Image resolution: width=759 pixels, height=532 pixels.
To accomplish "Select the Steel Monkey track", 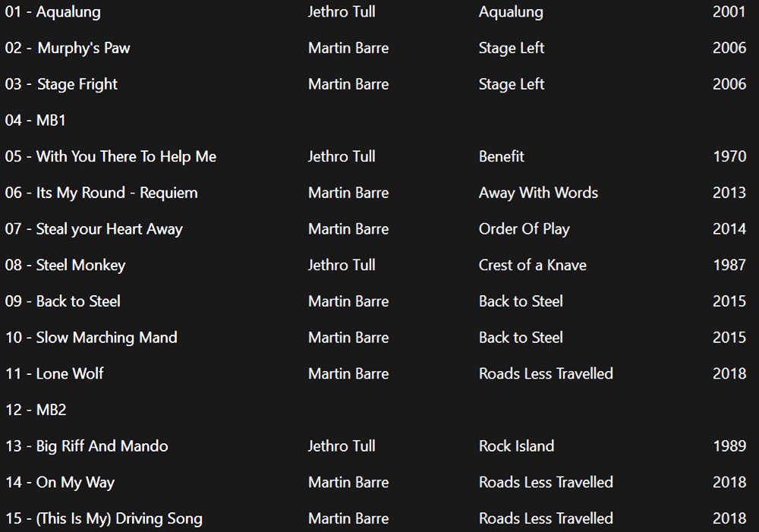I will click(65, 266).
